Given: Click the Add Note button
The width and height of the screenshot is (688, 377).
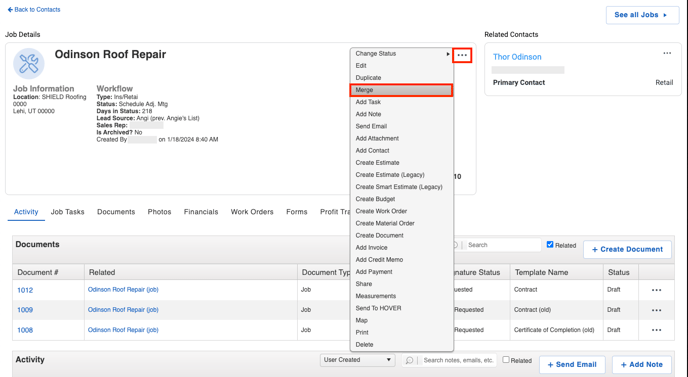Looking at the screenshot, I should pos(641,364).
